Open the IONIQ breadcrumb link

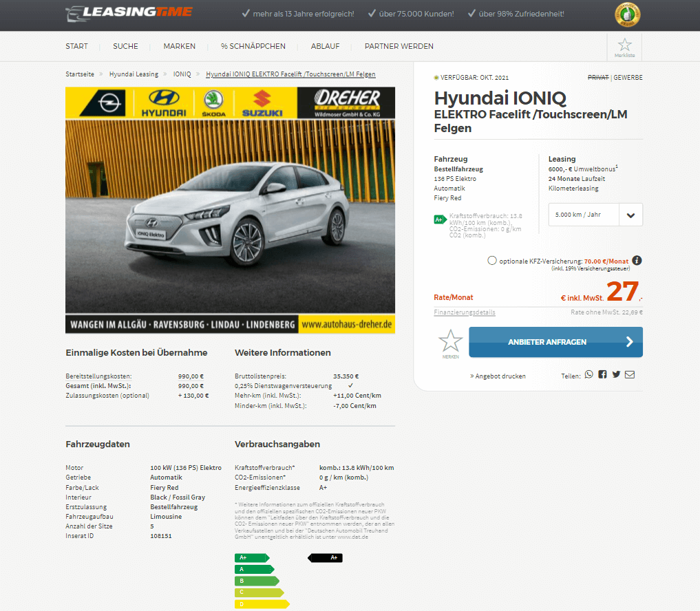pos(182,74)
